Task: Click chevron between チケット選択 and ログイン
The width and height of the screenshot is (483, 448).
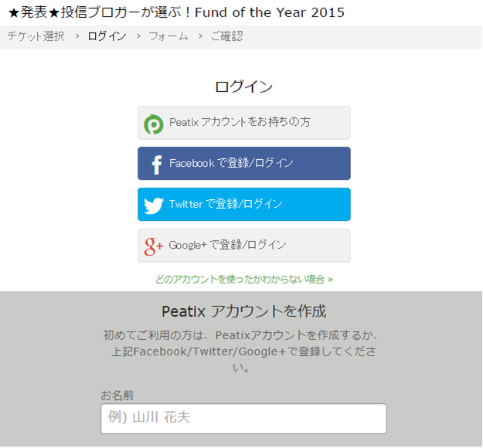Action: pyautogui.click(x=77, y=36)
